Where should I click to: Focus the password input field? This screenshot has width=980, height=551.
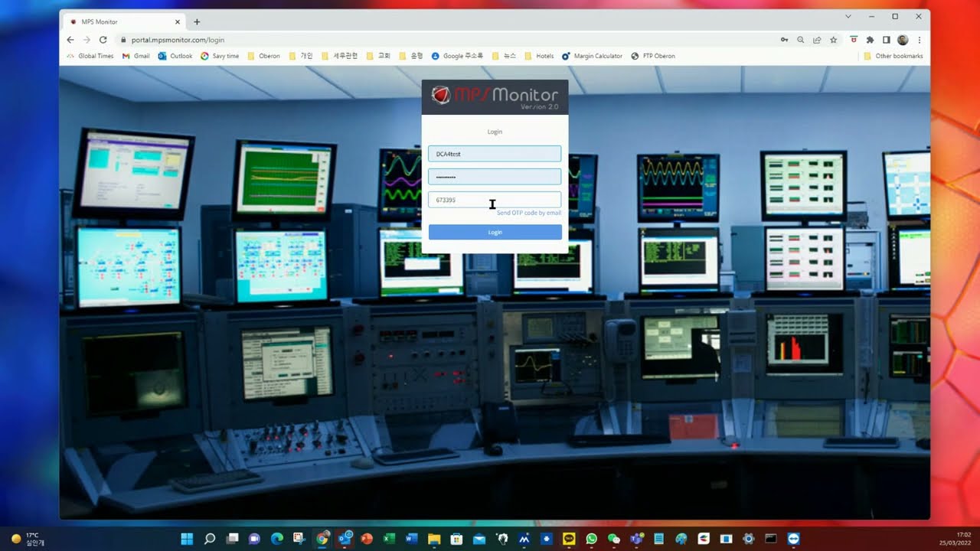pos(495,177)
